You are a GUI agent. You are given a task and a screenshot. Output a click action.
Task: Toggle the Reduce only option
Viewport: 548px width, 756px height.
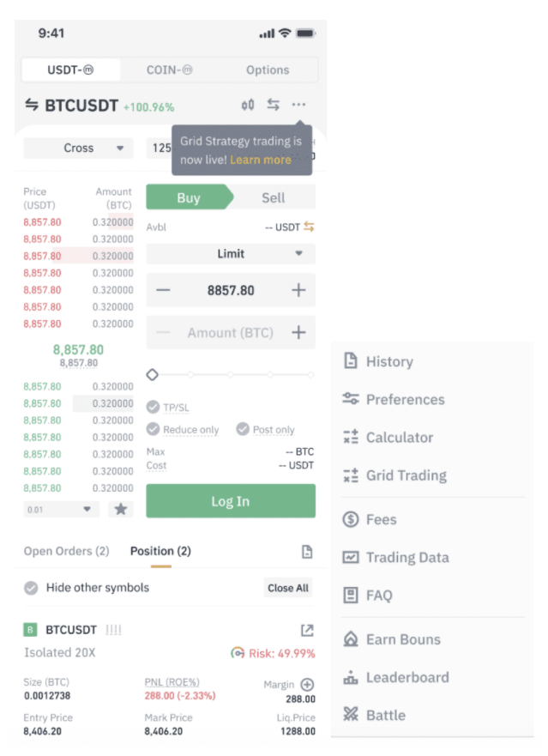(154, 429)
